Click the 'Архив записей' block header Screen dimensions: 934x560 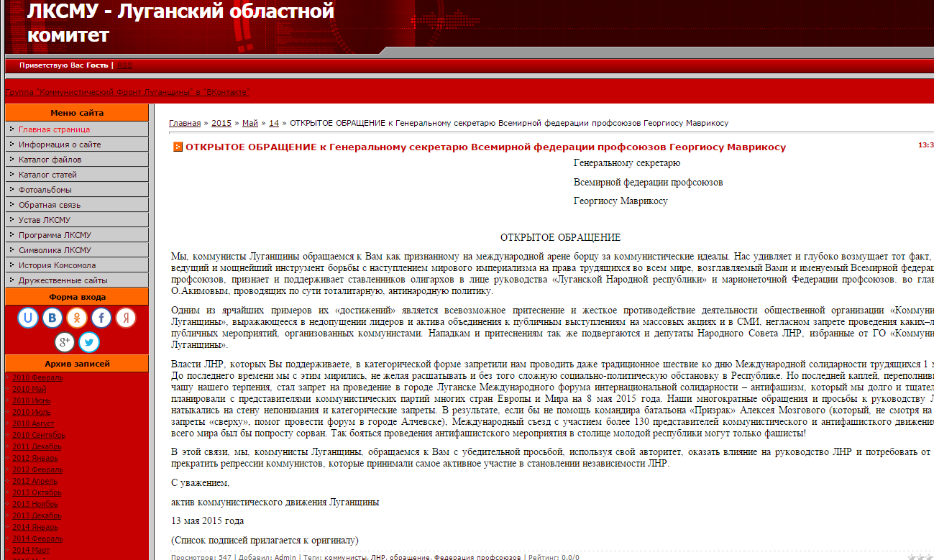[x=77, y=364]
